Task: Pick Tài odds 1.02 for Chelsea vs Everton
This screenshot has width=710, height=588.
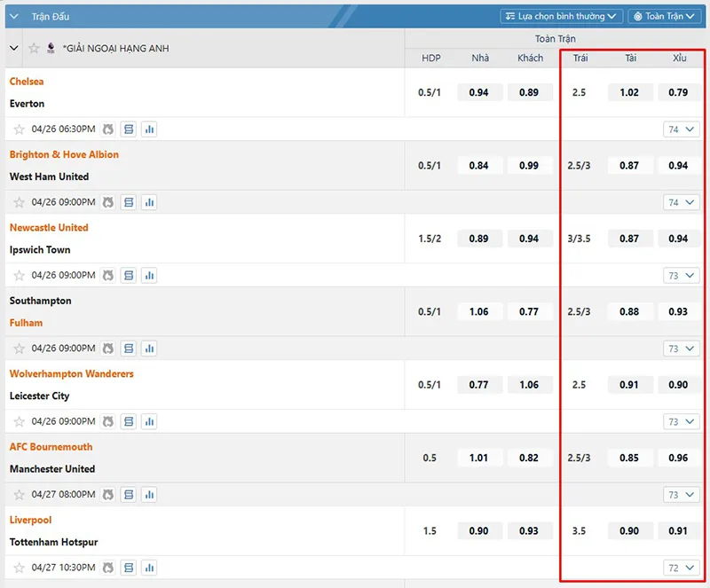Action: point(629,92)
